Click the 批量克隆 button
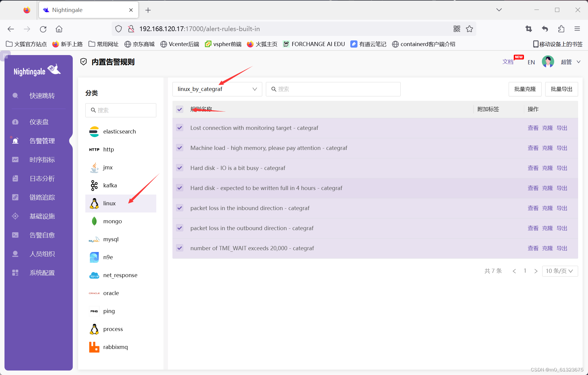Image resolution: width=588 pixels, height=375 pixels. [x=525, y=89]
